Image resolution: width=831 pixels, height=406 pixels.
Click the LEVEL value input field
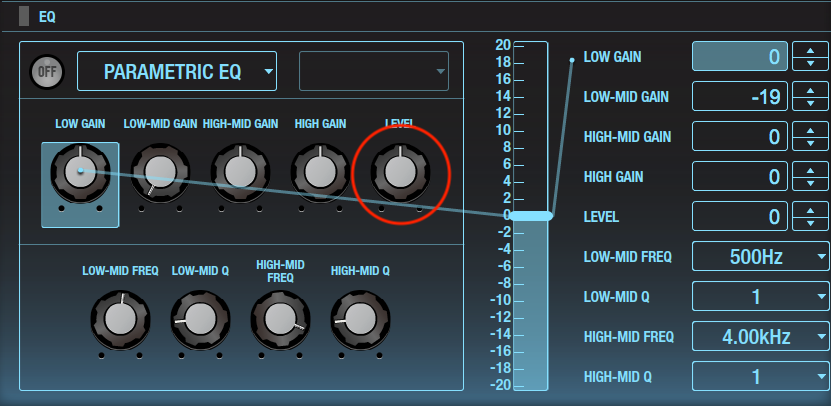(x=739, y=217)
